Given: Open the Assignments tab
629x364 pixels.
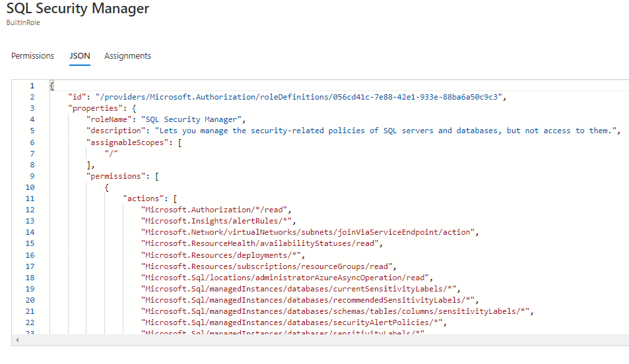Looking at the screenshot, I should (127, 56).
